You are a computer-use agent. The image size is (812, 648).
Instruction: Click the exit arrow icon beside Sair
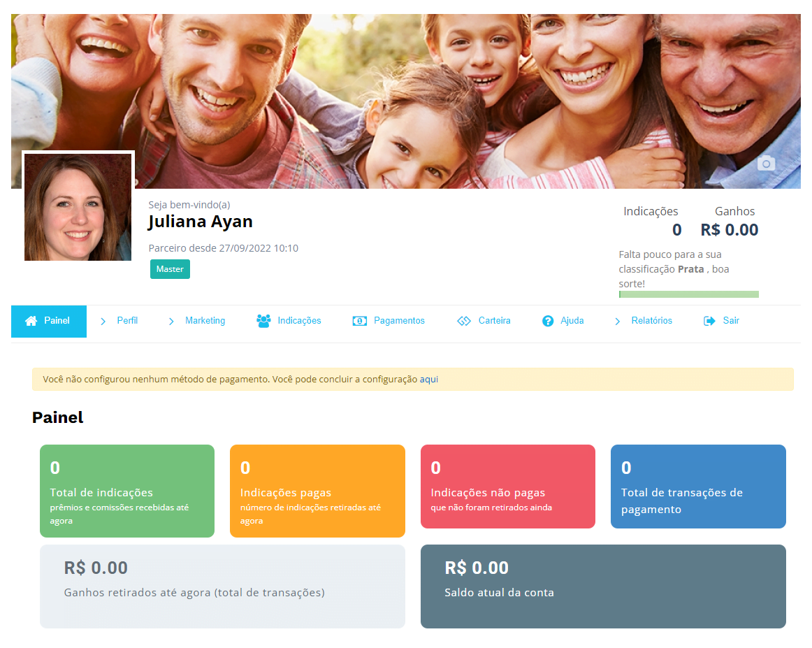[x=710, y=321]
